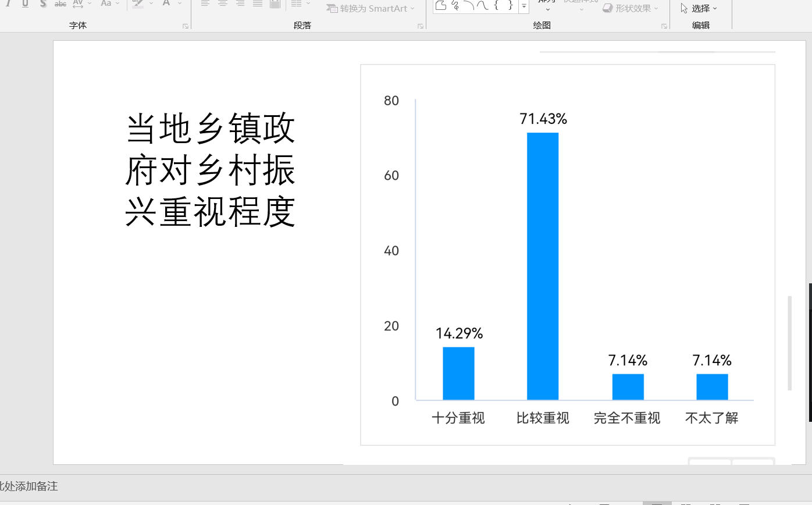The image size is (812, 505).
Task: Justify the paragraph text
Action: (258, 3)
